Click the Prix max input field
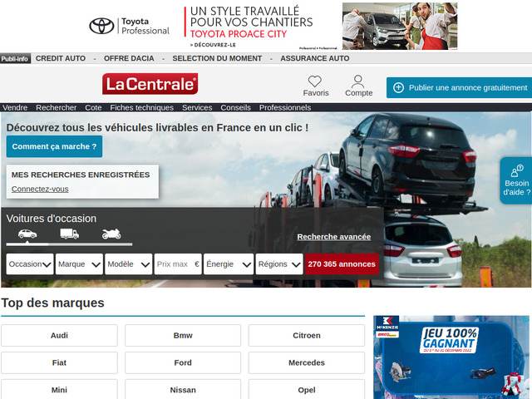Image resolution: width=532 pixels, height=399 pixels. 178,264
